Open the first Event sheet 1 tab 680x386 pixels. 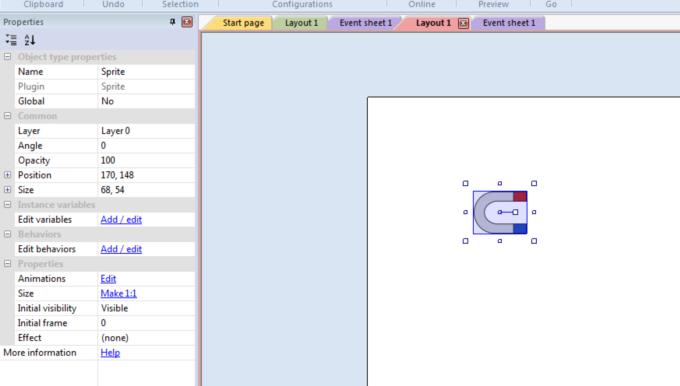(365, 23)
